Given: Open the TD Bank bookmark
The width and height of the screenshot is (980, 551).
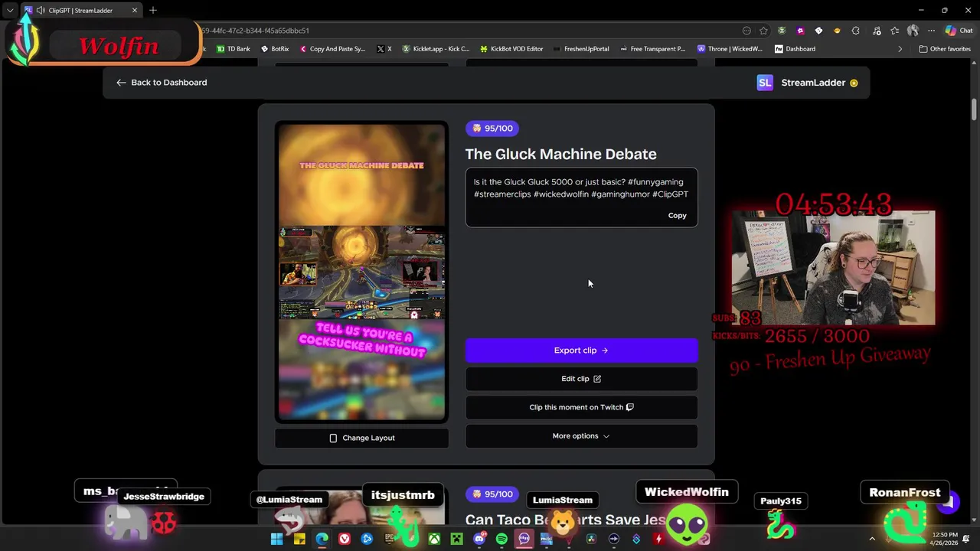Looking at the screenshot, I should 233,49.
